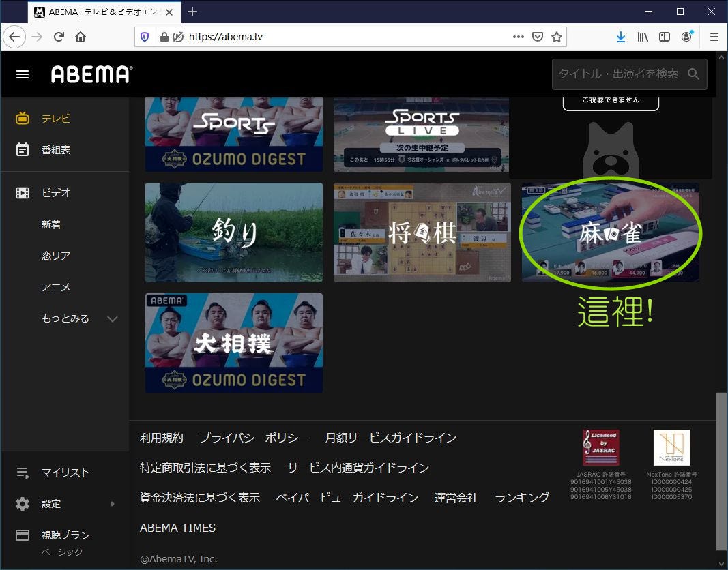The height and width of the screenshot is (570, 728).
Task: Open マイリスト
Action: (x=65, y=472)
